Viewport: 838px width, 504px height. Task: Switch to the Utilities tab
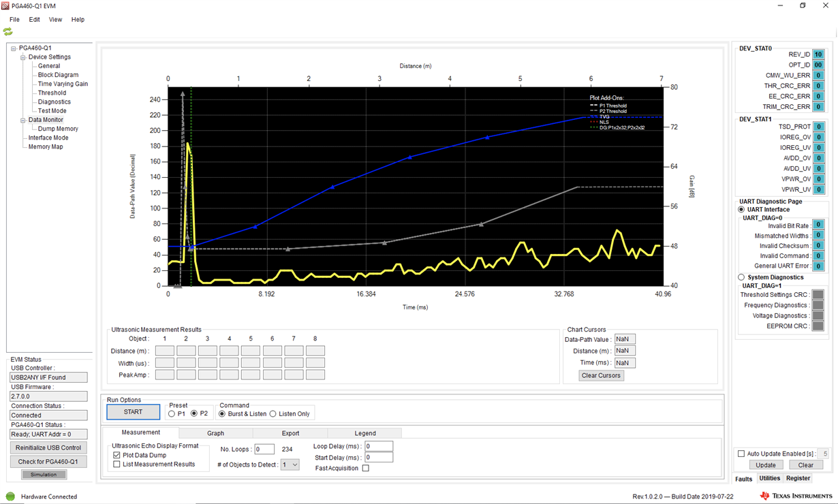click(x=770, y=479)
